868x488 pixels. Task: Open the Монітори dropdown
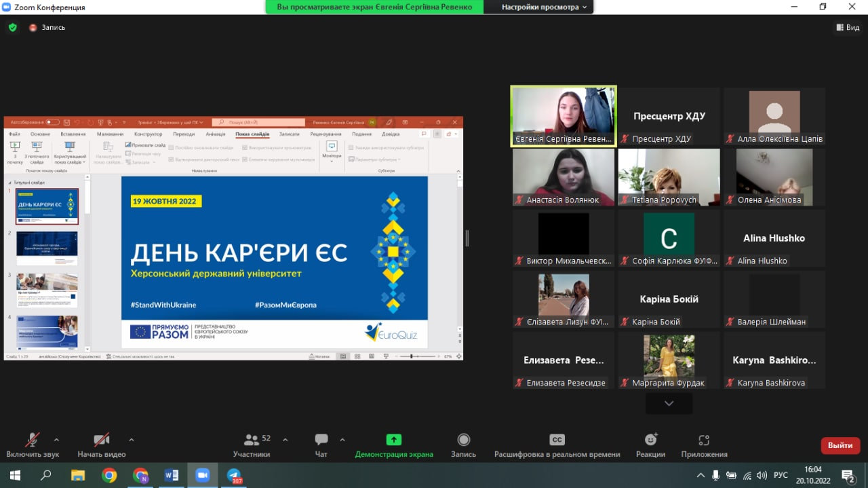pyautogui.click(x=332, y=153)
